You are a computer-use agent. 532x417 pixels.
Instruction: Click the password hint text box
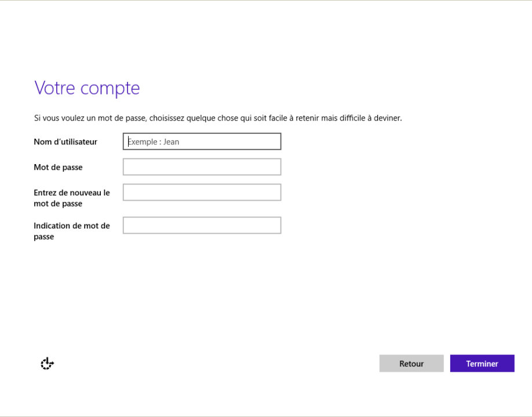coord(202,226)
